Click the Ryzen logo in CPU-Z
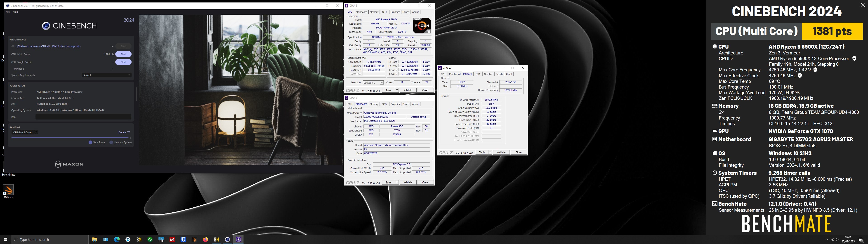This screenshot has height=244, width=868. pyautogui.click(x=422, y=26)
